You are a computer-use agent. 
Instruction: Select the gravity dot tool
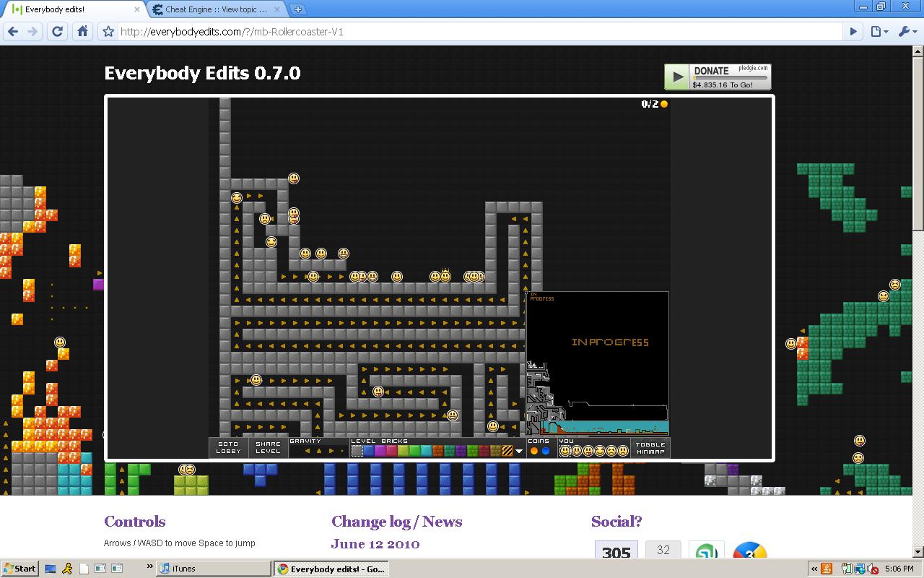(x=342, y=451)
